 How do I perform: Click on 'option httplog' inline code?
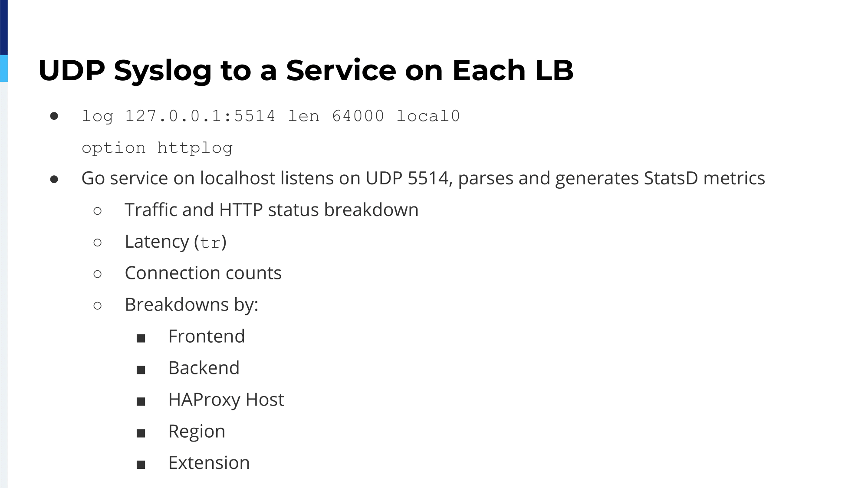tap(158, 148)
